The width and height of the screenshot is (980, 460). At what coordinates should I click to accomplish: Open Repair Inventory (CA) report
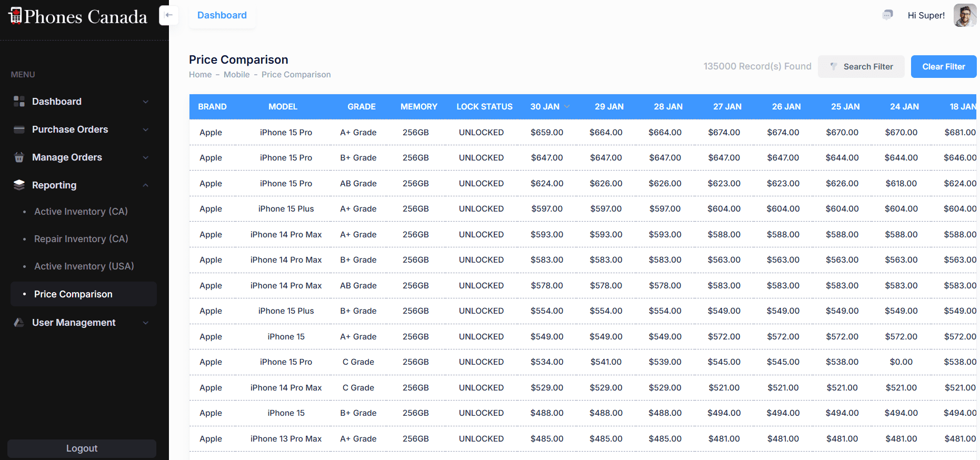click(x=81, y=238)
